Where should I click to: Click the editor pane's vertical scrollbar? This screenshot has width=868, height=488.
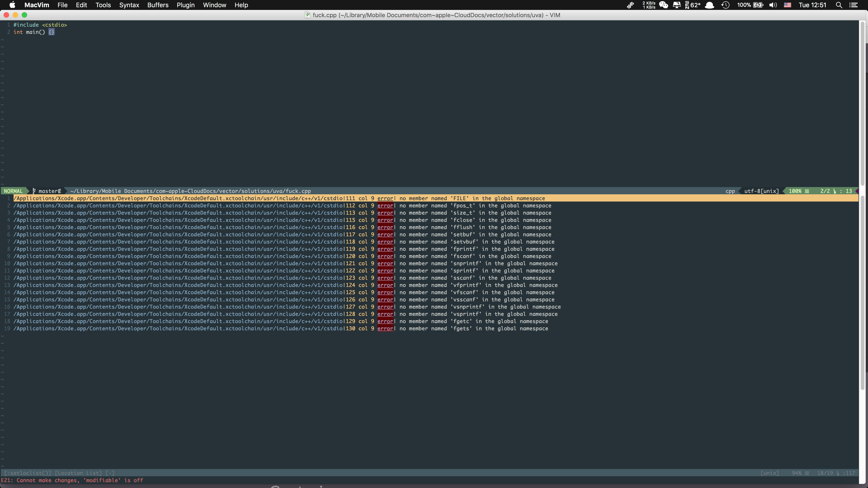coord(863,104)
